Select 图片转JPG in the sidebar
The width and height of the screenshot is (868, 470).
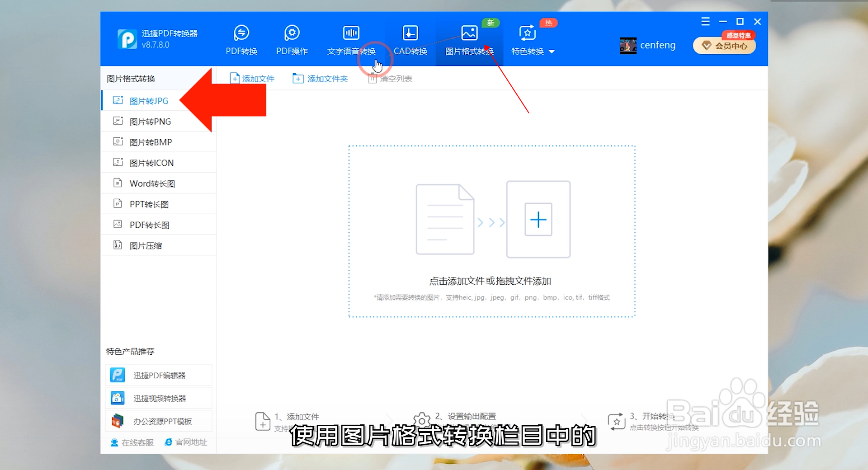pos(158,101)
